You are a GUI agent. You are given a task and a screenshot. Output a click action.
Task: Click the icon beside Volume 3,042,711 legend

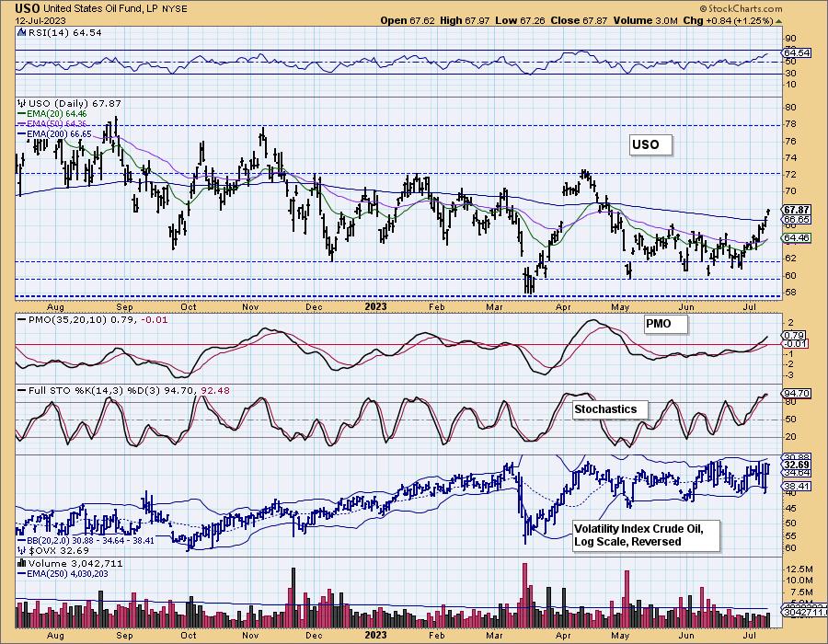tap(22, 563)
